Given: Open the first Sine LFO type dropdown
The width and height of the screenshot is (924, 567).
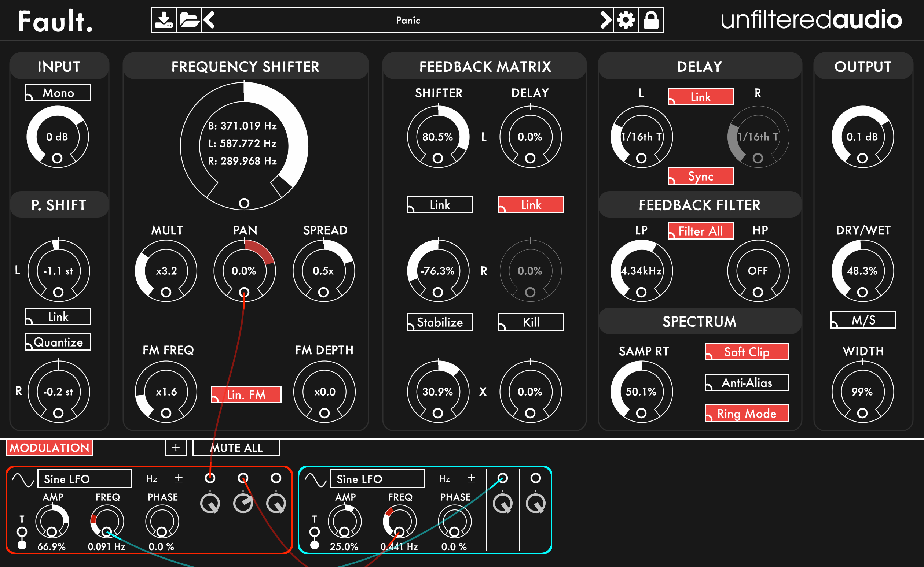Looking at the screenshot, I should [x=84, y=478].
